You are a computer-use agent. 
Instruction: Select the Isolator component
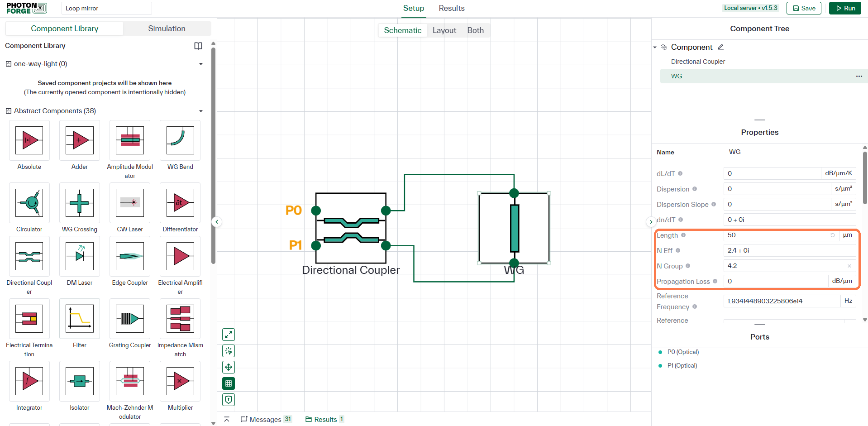80,381
